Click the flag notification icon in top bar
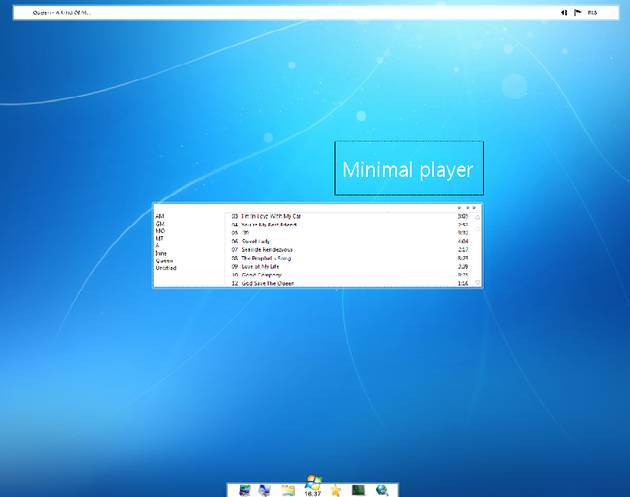This screenshot has width=630, height=497. click(x=577, y=13)
